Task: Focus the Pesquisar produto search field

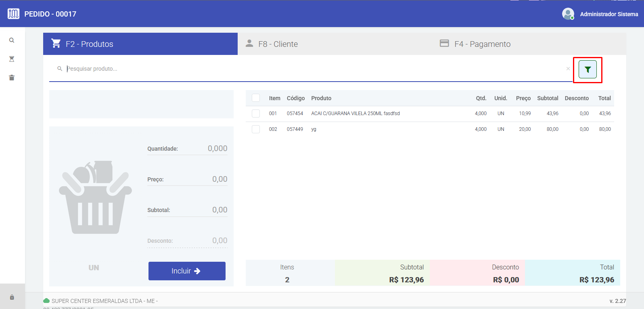Action: (x=315, y=69)
